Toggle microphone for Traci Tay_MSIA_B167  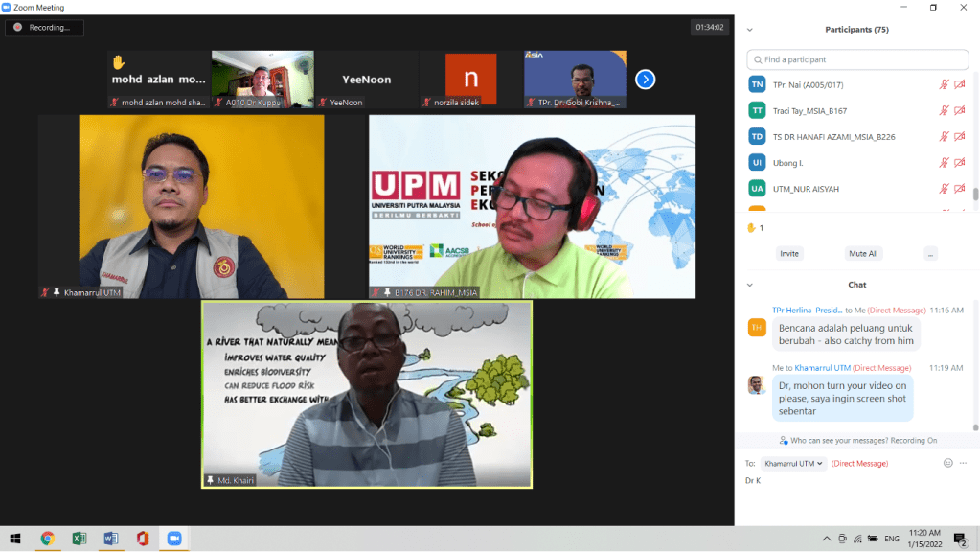[x=944, y=111]
